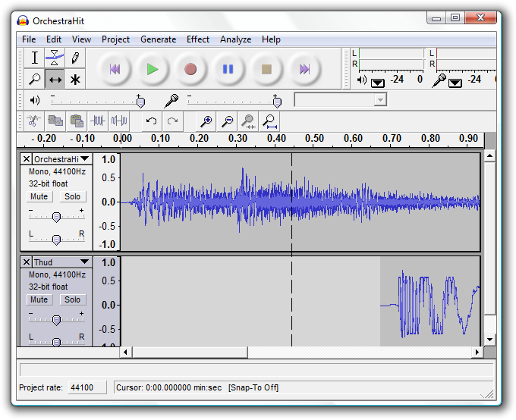
Task: Click the horizontal scrollbar thumb
Action: tap(190, 353)
